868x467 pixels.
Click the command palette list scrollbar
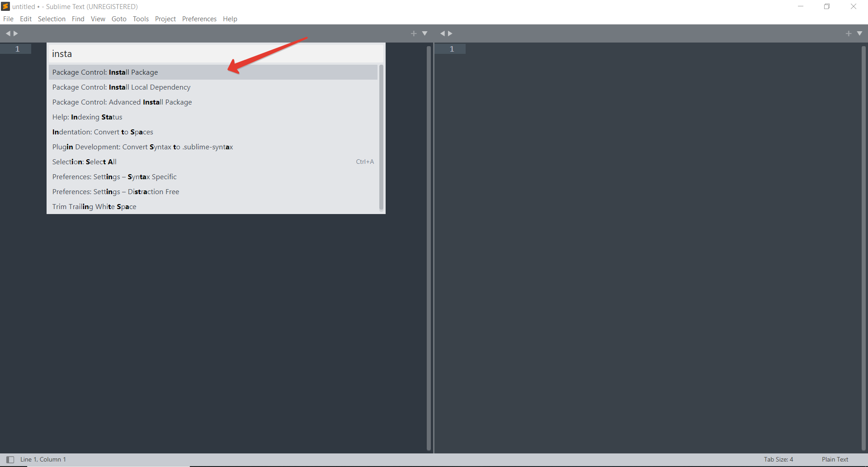(x=381, y=138)
